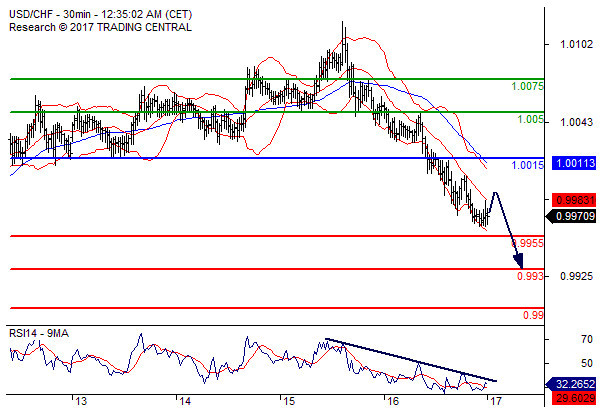Image resolution: width=611 pixels, height=416 pixels.
Task: Click the RSI 50 level label
Action: pyautogui.click(x=586, y=363)
